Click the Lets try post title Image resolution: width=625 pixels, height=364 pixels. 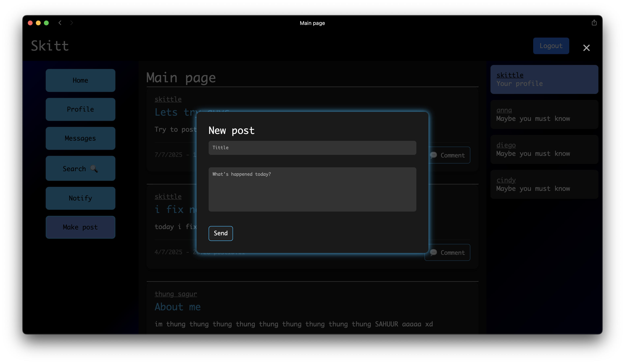click(192, 112)
